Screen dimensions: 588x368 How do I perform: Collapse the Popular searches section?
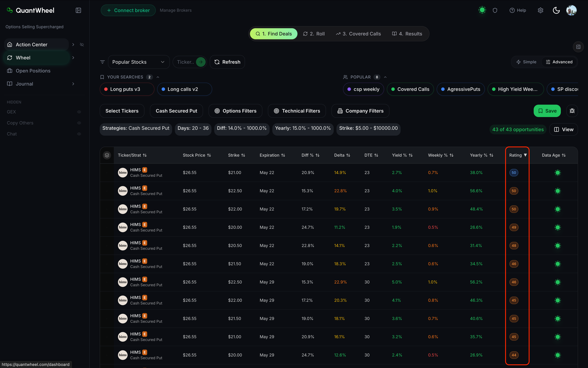click(385, 77)
